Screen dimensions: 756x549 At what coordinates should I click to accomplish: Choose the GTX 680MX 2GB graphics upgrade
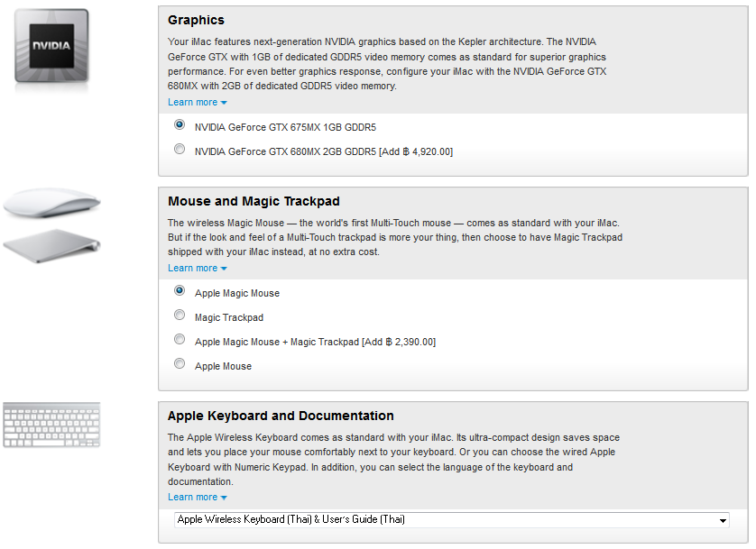click(x=180, y=149)
